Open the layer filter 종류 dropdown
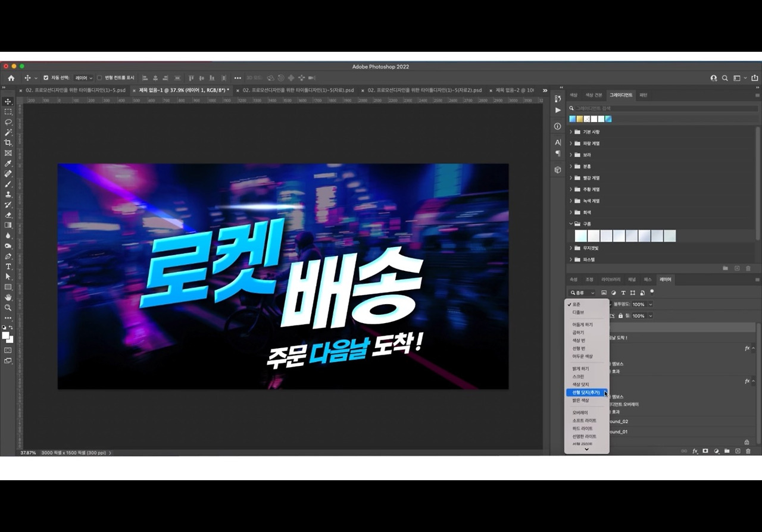The image size is (762, 532). coord(582,293)
